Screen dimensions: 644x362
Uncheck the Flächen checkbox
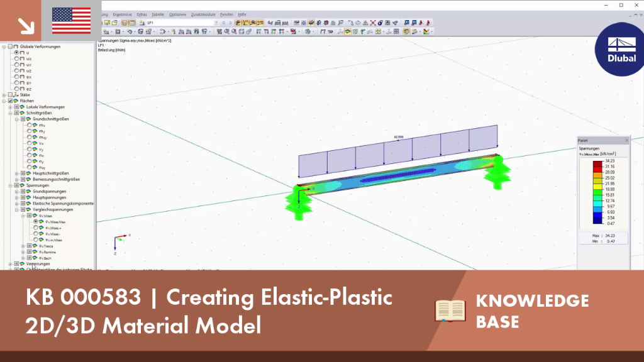pos(10,101)
